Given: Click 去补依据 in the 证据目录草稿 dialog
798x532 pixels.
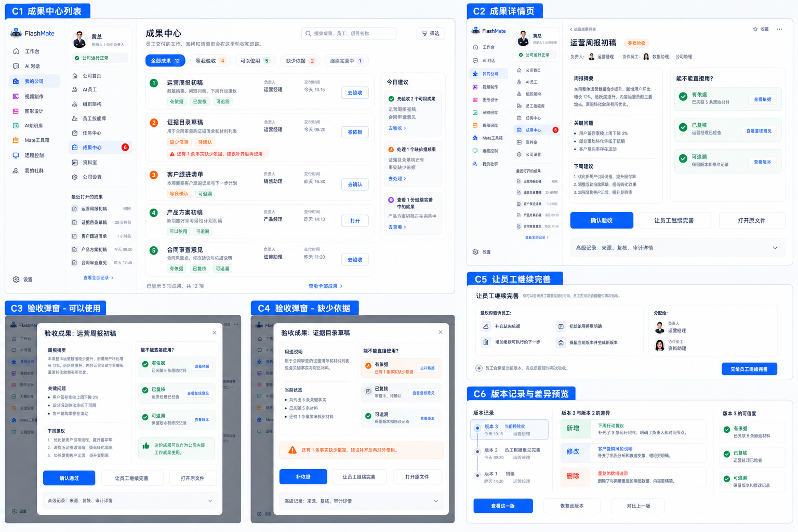Looking at the screenshot, I should click(428, 368).
